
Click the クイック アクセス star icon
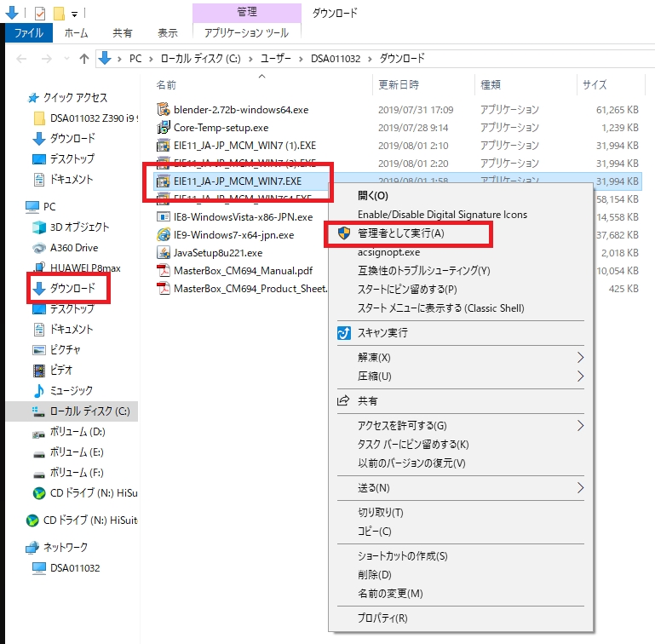coord(33,98)
